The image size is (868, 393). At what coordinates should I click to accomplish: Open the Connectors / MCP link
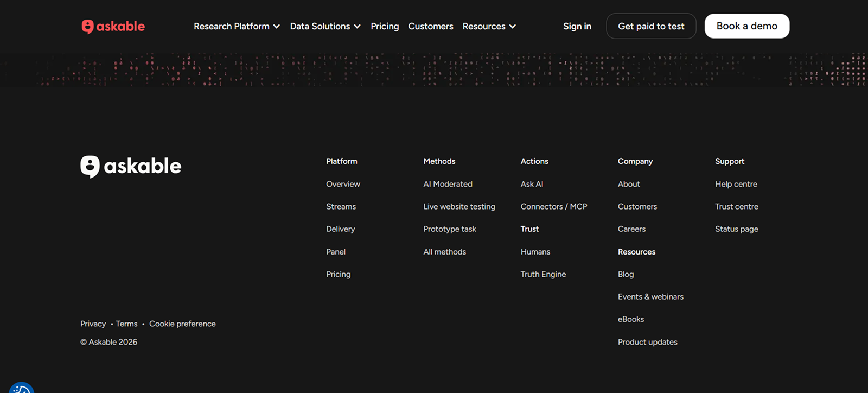click(553, 206)
